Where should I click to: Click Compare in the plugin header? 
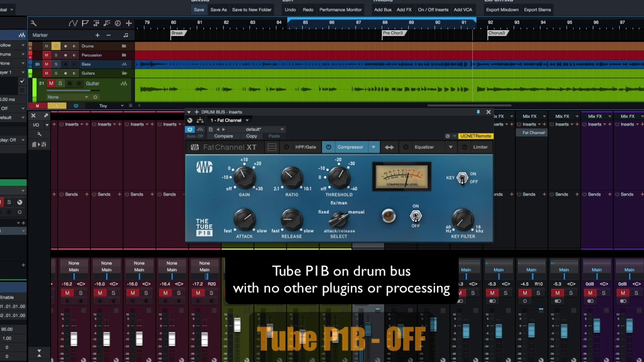click(x=223, y=136)
